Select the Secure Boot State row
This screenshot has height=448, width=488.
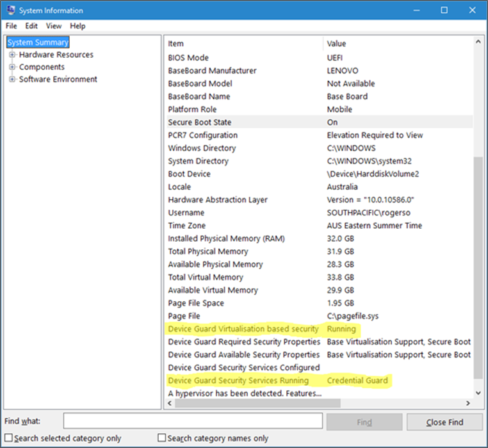320,122
